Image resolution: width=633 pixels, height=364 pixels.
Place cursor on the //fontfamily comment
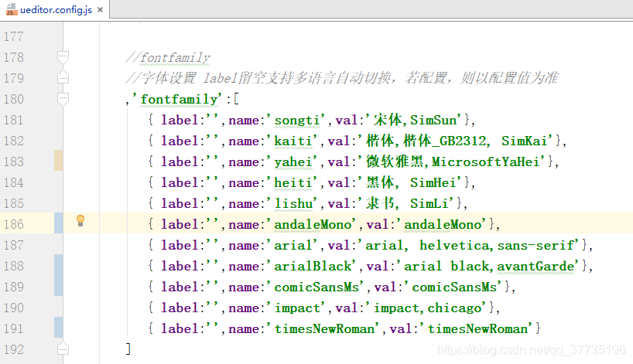(167, 58)
